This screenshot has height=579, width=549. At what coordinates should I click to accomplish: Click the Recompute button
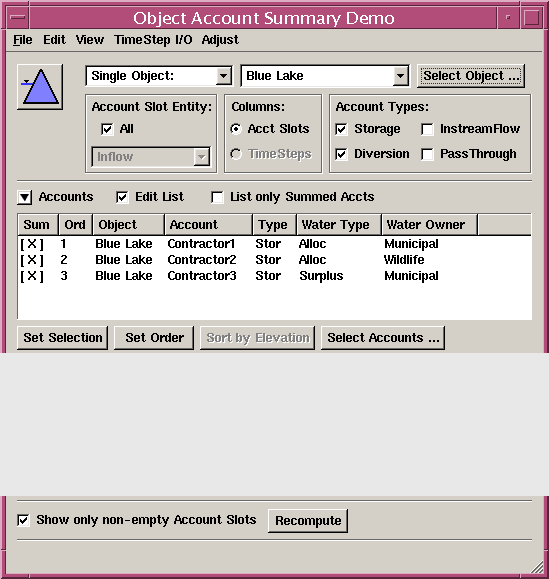[x=308, y=521]
